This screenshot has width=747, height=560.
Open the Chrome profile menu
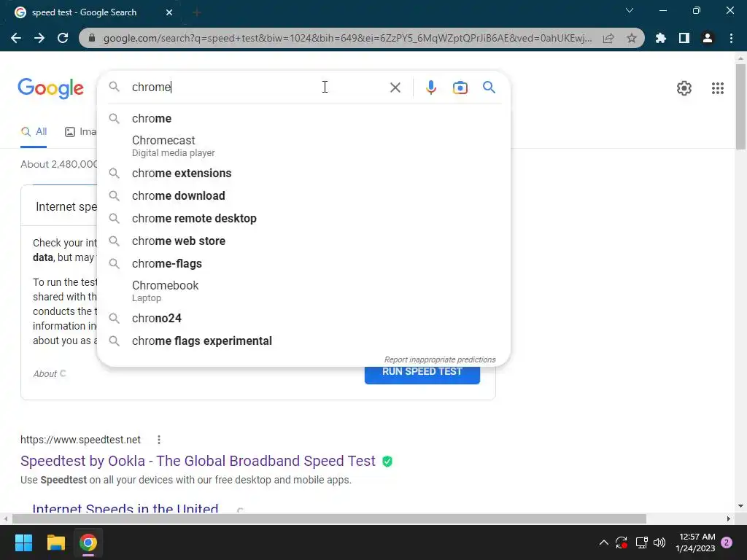pos(708,38)
